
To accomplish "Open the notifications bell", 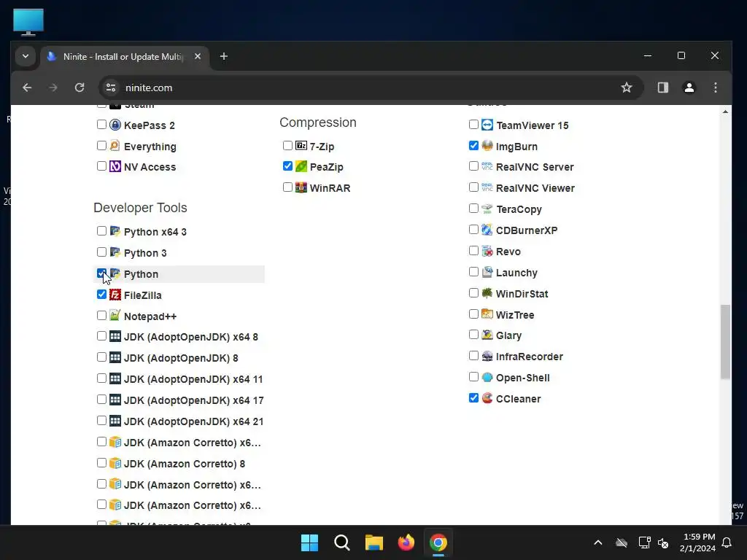I will tap(727, 542).
